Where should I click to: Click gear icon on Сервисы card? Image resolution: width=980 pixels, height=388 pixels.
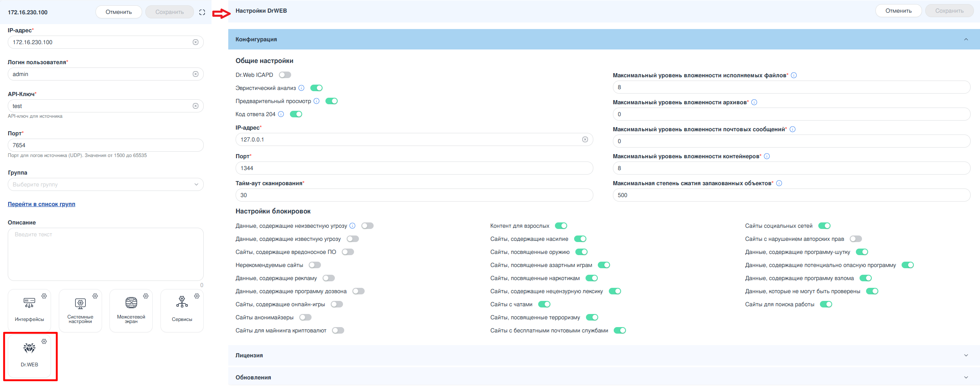tap(197, 296)
